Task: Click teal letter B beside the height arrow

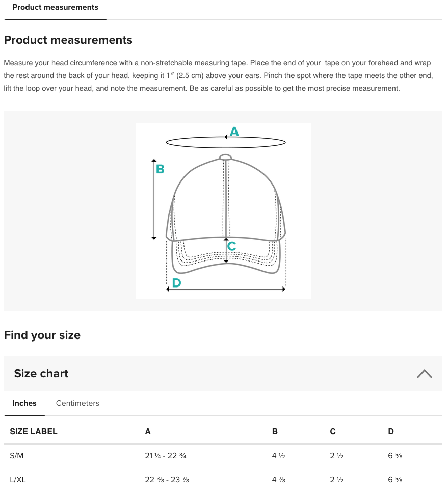Action: (x=160, y=169)
